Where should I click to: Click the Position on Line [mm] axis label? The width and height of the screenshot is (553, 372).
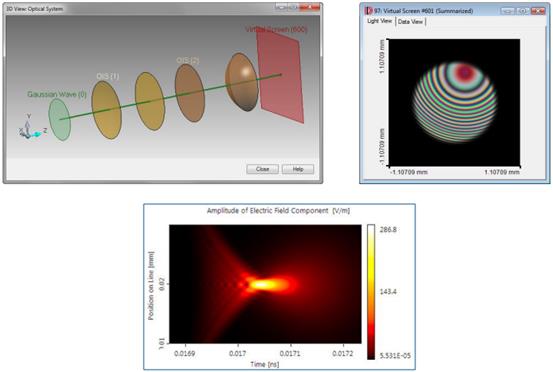pyautogui.click(x=151, y=286)
